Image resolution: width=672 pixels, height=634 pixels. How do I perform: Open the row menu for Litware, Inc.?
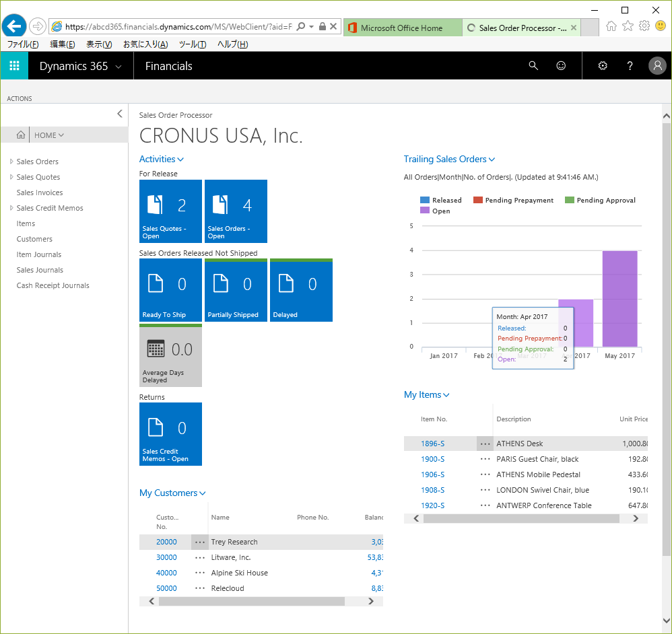[200, 558]
